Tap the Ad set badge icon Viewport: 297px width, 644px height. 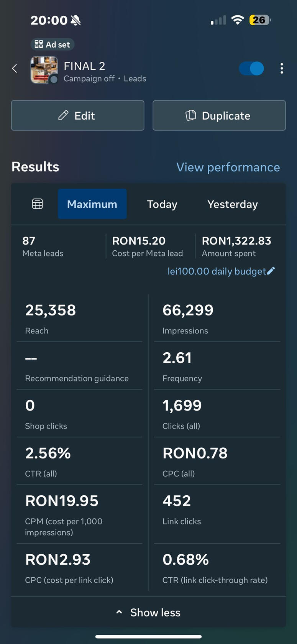pyautogui.click(x=39, y=44)
